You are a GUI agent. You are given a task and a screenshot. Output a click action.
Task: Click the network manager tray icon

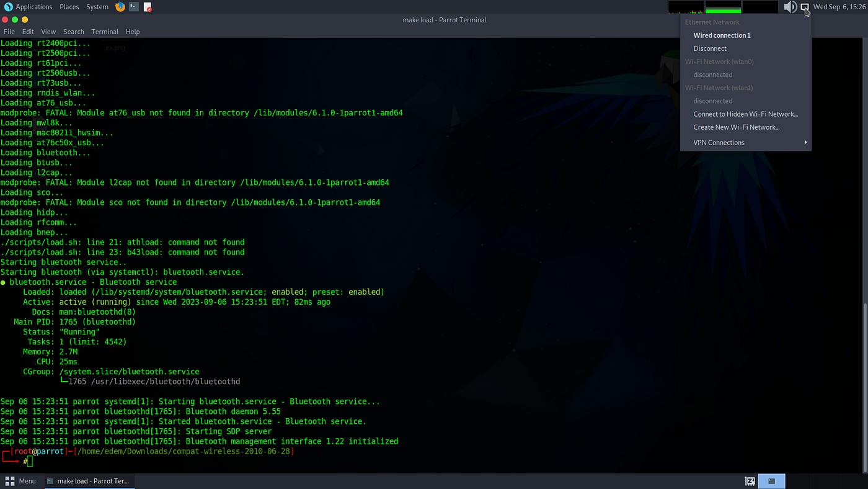tap(805, 7)
